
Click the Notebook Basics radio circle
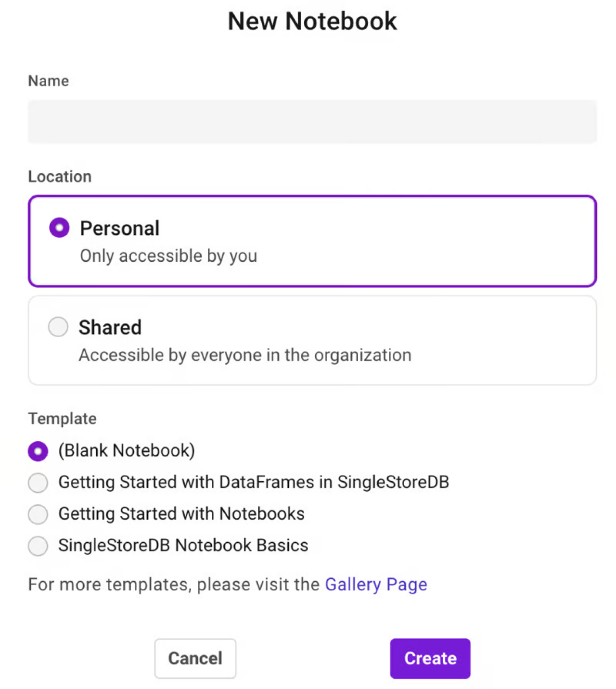pyautogui.click(x=38, y=546)
